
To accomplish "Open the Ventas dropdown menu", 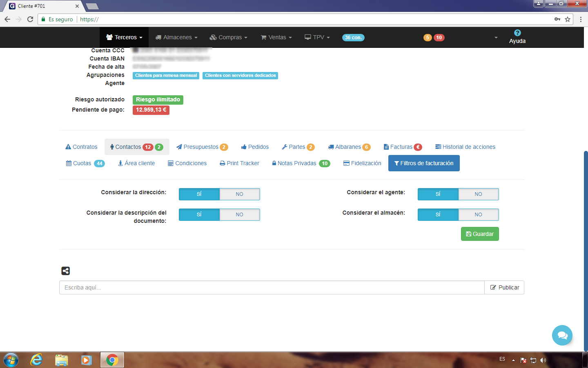I will click(x=276, y=37).
